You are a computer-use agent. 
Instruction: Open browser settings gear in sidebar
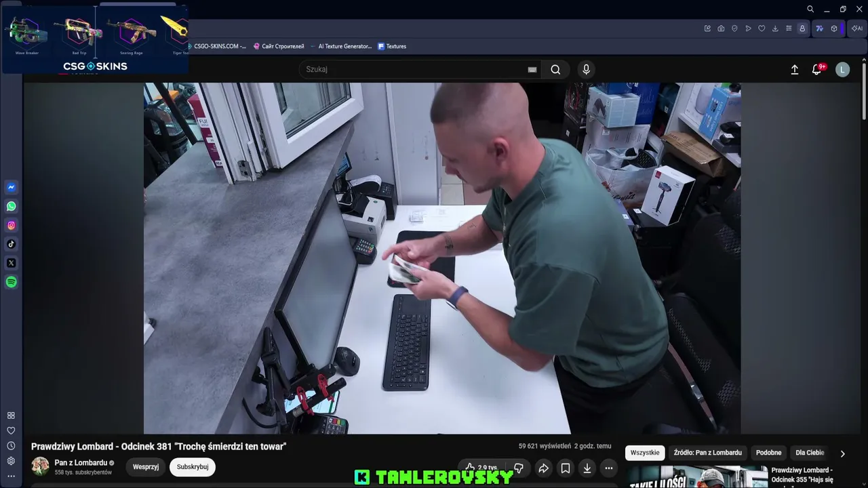click(x=11, y=461)
